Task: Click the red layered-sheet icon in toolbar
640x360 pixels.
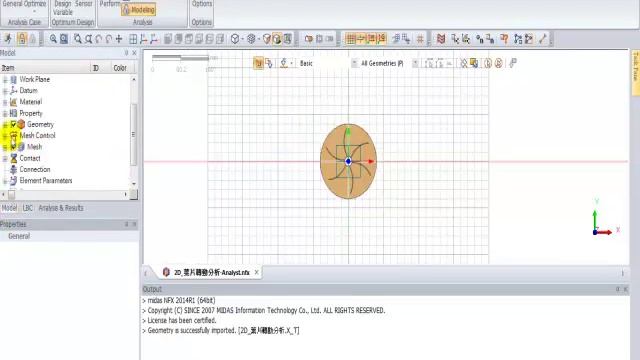Action: tap(441, 39)
